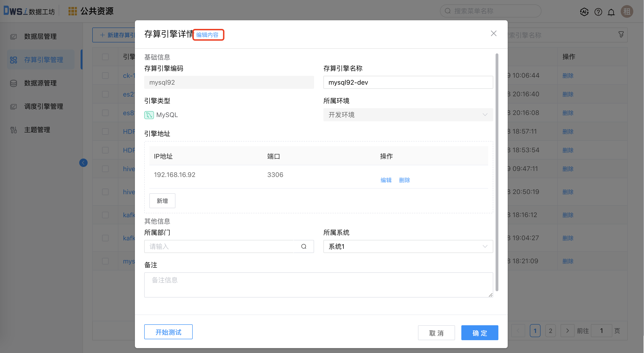Image resolution: width=644 pixels, height=353 pixels.
Task: Delete the row dated 10:06:44
Action: (x=568, y=76)
